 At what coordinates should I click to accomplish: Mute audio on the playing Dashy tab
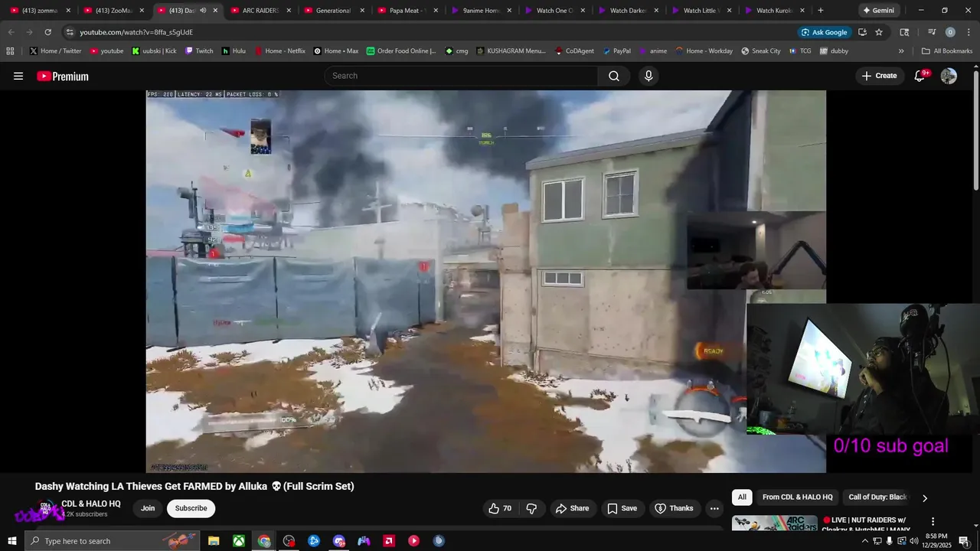click(203, 11)
